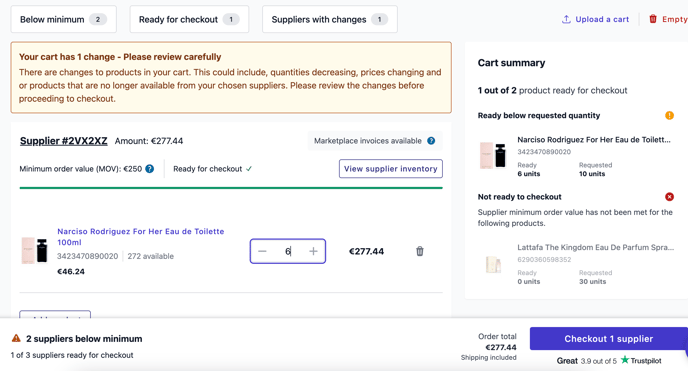Click the Upload a cart link
This screenshot has height=371, width=688.
tap(602, 19)
